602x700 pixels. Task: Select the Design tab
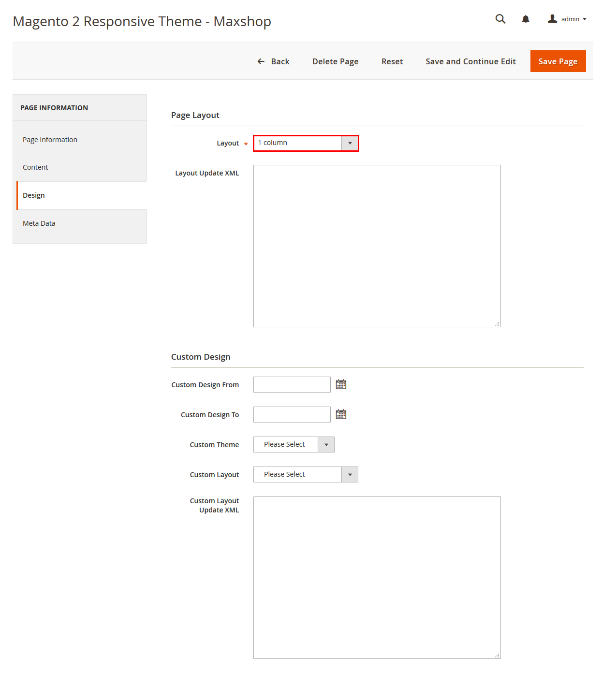[34, 195]
